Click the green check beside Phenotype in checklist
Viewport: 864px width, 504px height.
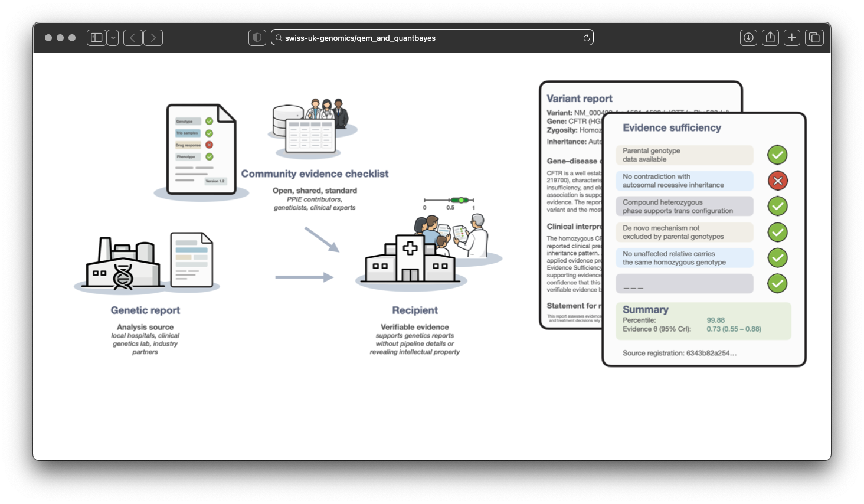(209, 156)
